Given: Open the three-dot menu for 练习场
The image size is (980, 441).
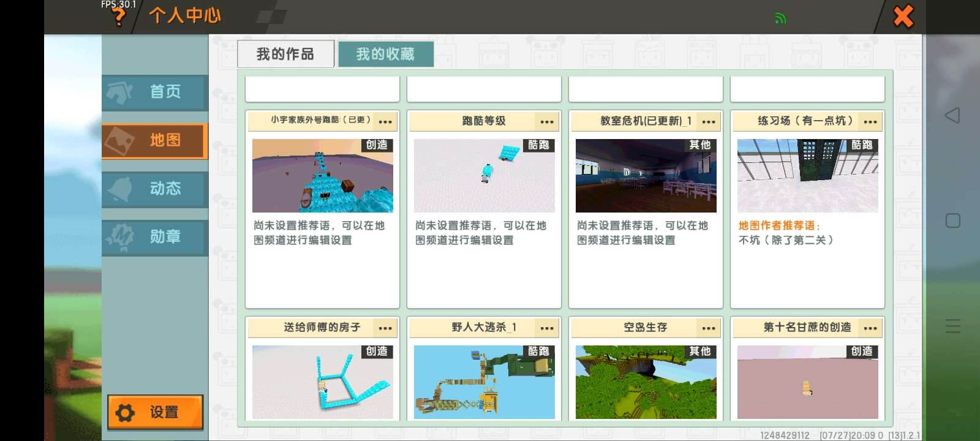Looking at the screenshot, I should point(870,122).
